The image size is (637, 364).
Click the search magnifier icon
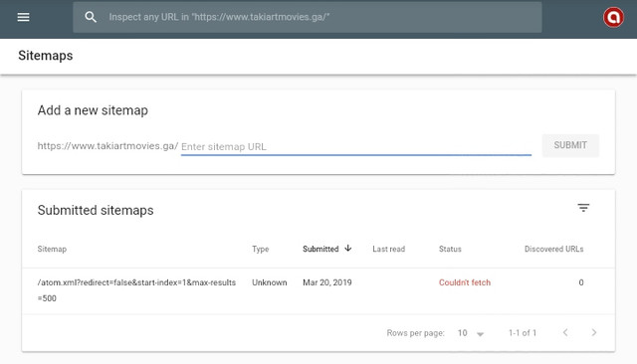pos(91,17)
